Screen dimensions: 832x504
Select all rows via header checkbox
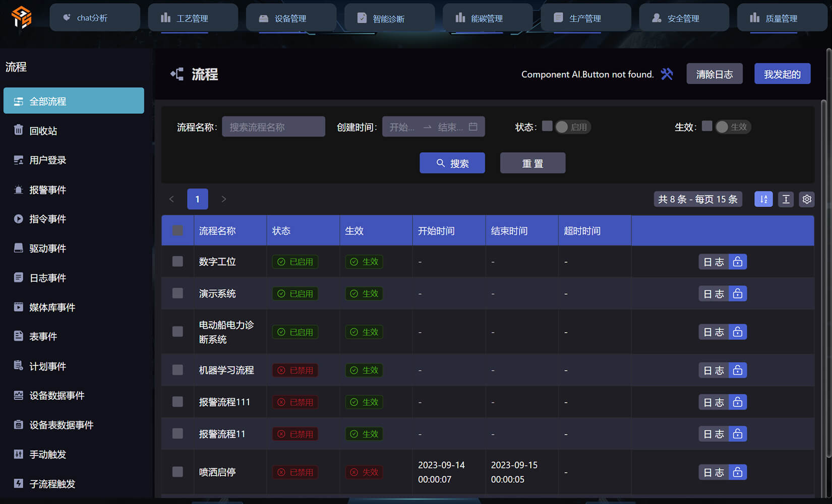[177, 230]
